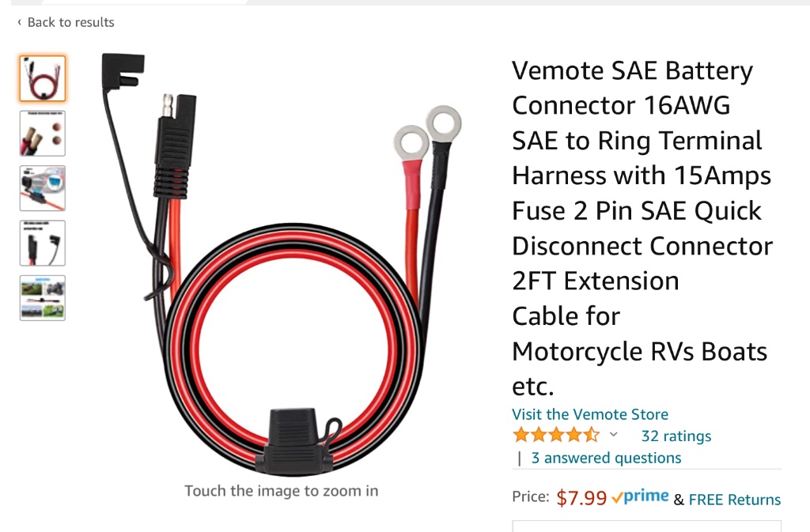
Task: Expand the star rating breakdown chevron
Action: point(613,435)
